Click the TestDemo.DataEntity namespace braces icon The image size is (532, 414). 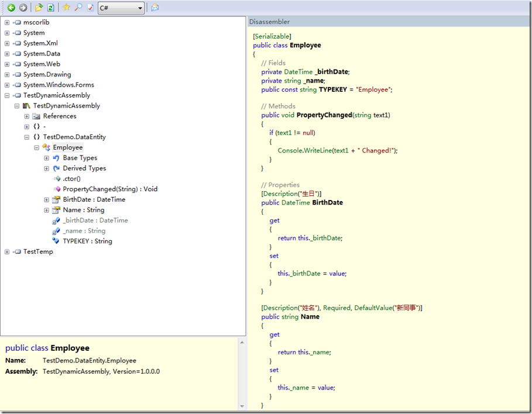[37, 137]
